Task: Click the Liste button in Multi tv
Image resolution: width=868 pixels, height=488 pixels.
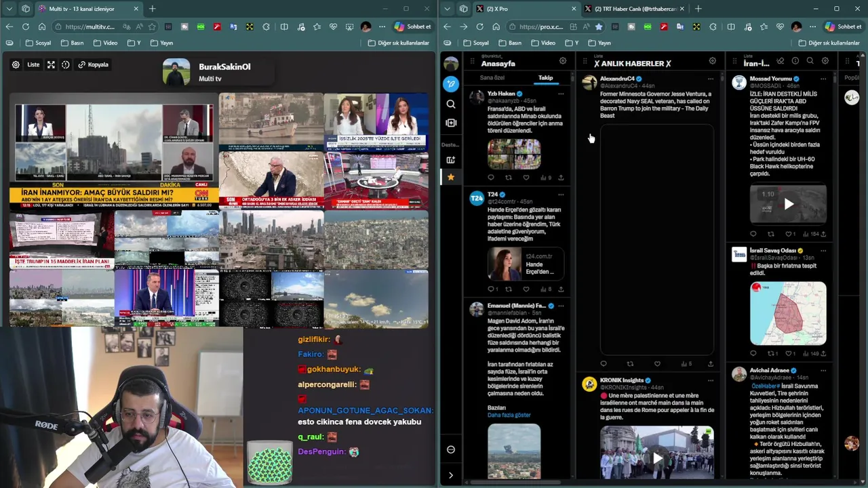Action: 33,64
